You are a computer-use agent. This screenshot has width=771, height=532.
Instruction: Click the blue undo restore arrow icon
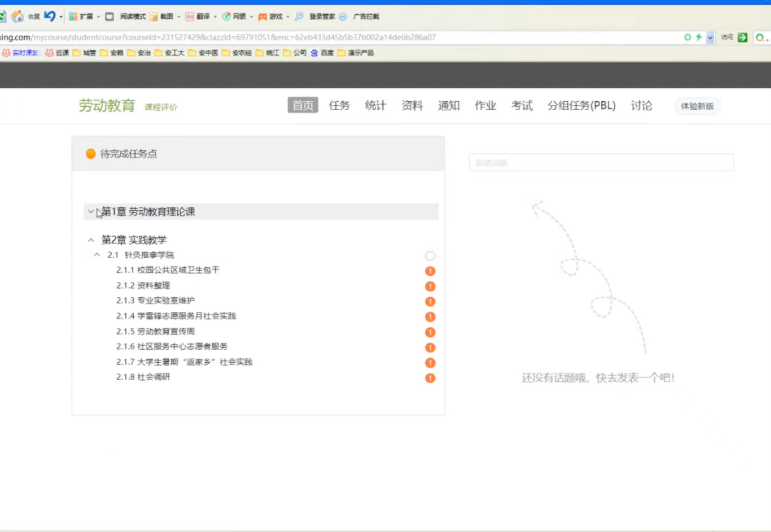point(50,16)
